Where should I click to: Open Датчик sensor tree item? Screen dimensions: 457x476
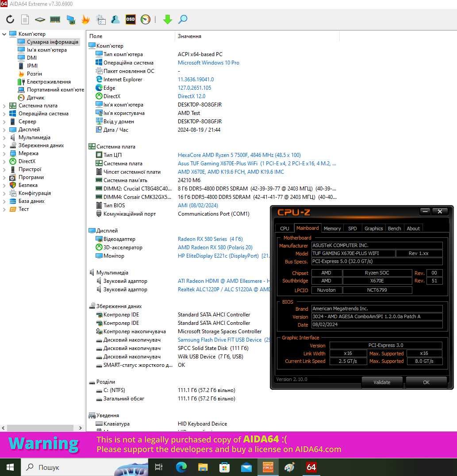tap(35, 97)
